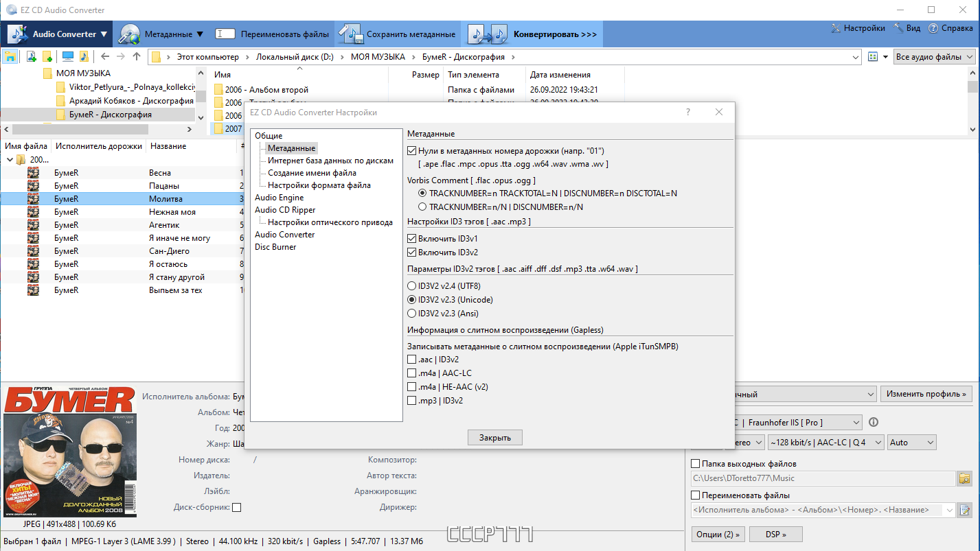Image resolution: width=980 pixels, height=551 pixels.
Task: Open the Вид menu
Action: [907, 28]
